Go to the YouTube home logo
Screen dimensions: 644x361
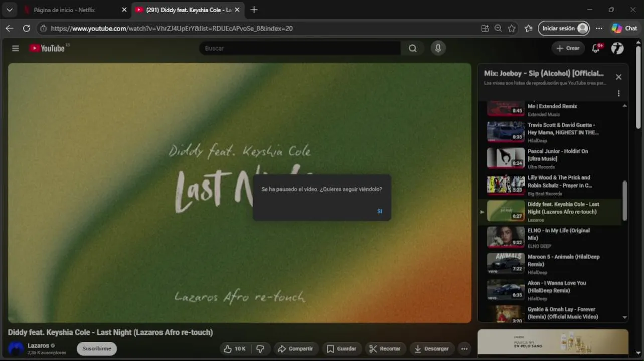47,48
